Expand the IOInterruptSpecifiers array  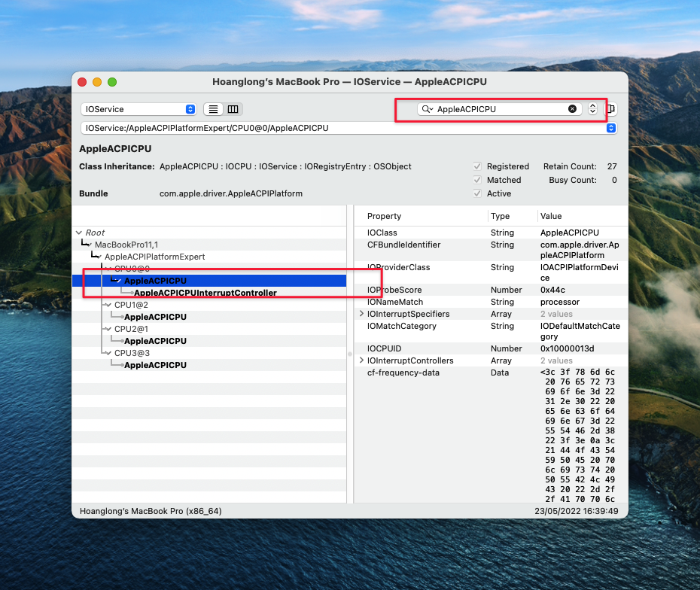pyautogui.click(x=361, y=314)
